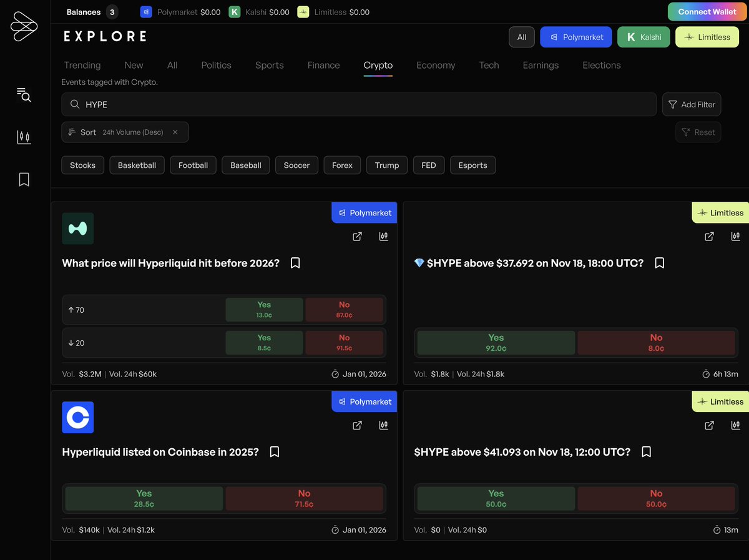Select the Football tag chip
Viewport: 749px width, 560px height.
(193, 165)
